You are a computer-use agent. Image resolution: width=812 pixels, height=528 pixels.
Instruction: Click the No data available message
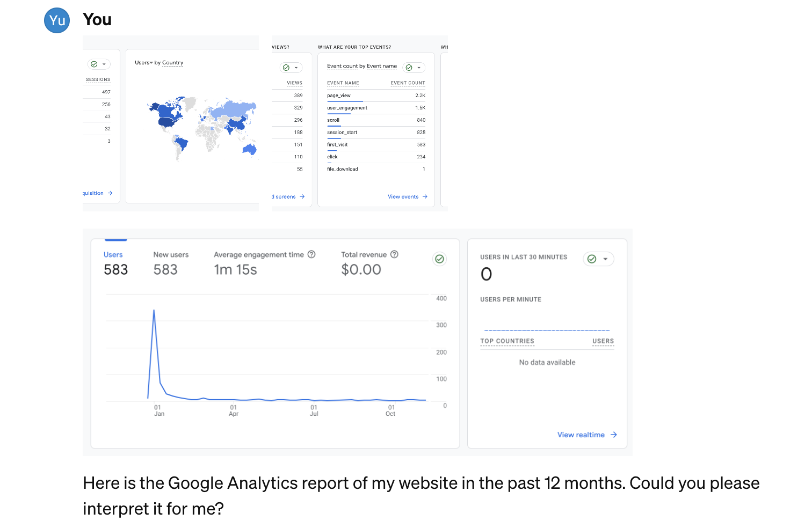pyautogui.click(x=547, y=363)
